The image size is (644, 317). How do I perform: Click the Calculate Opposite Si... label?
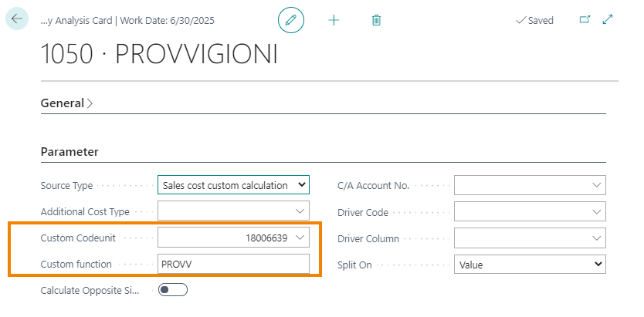(90, 290)
